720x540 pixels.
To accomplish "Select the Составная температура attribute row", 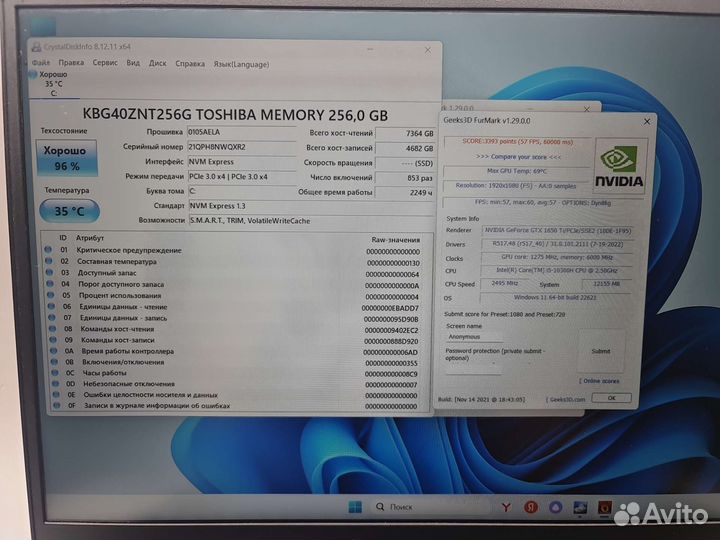I will [235, 262].
